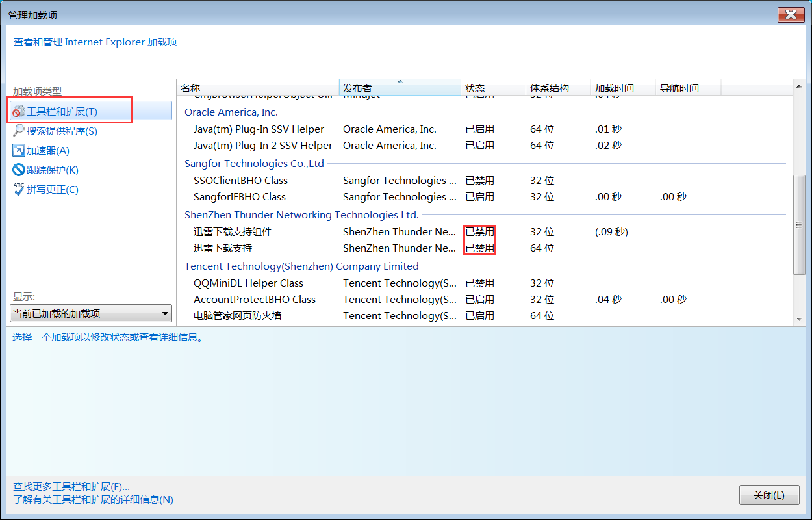Open 拼写更正(C) add-on type

click(x=53, y=189)
